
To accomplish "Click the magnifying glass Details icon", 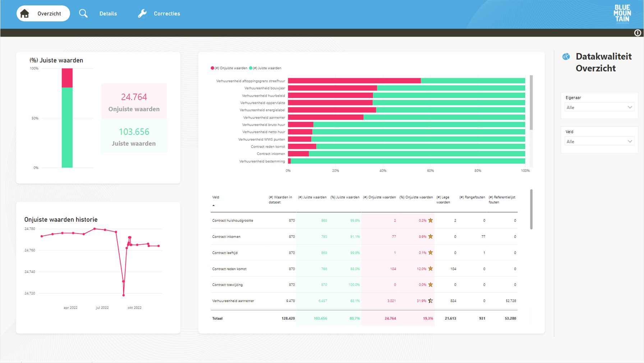I will (x=83, y=14).
